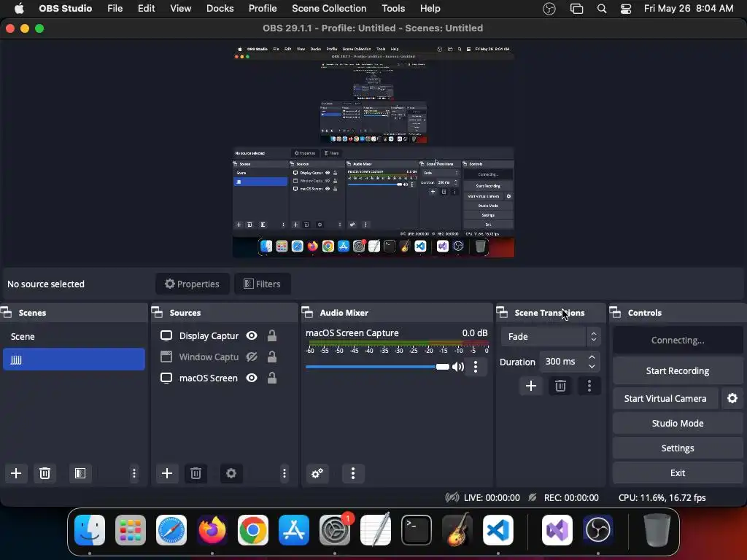The image size is (747, 560).
Task: Open transition properties three-dot menu
Action: click(589, 386)
